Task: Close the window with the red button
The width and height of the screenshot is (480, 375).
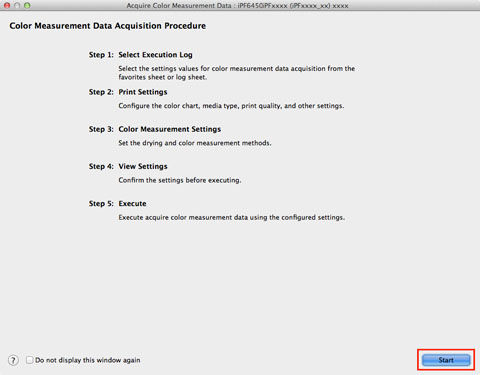Action: click(7, 5)
